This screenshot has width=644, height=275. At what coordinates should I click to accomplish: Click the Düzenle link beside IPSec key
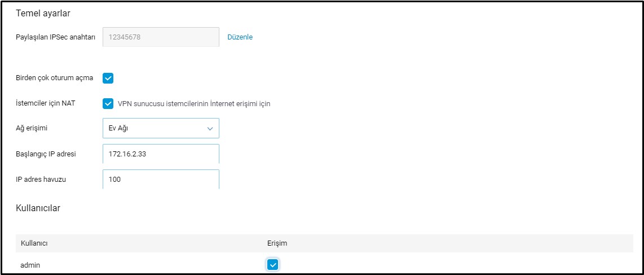coord(240,37)
